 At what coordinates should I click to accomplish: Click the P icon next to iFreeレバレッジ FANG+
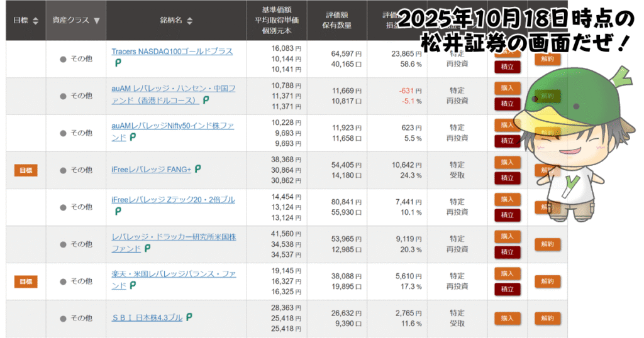point(198,169)
